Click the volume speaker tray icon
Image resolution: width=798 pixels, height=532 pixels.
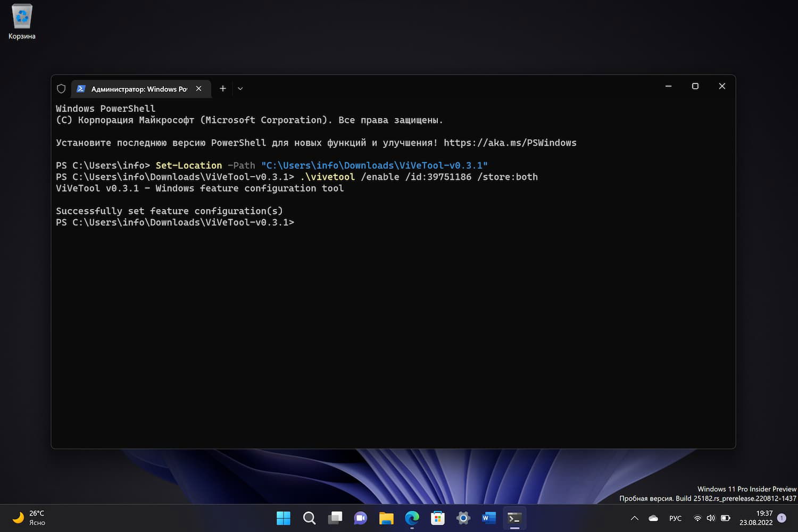[x=711, y=518]
